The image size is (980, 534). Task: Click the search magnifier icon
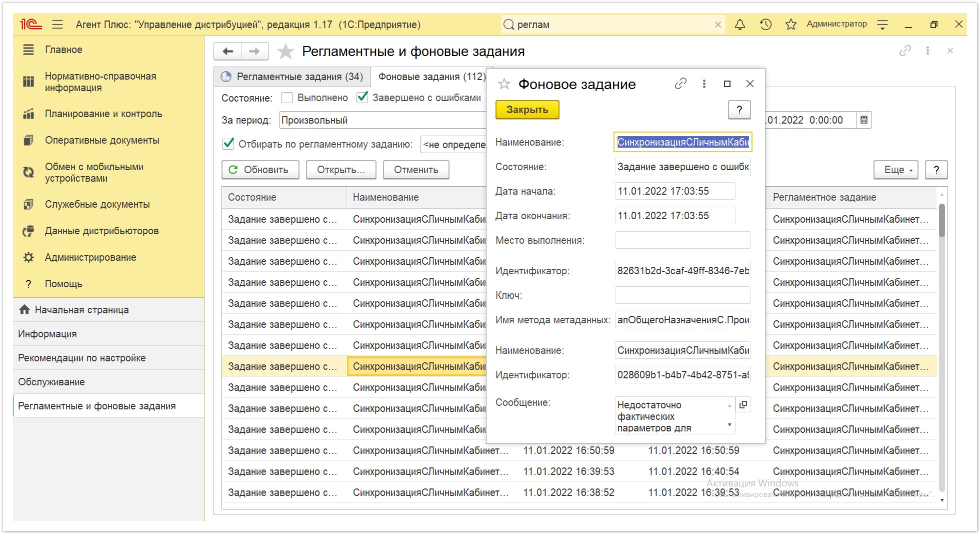tap(508, 25)
